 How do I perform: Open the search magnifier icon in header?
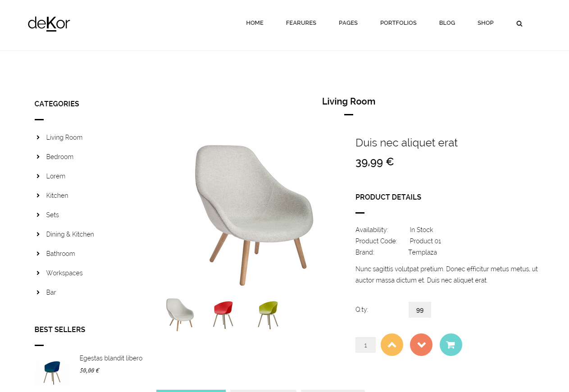[x=519, y=23]
